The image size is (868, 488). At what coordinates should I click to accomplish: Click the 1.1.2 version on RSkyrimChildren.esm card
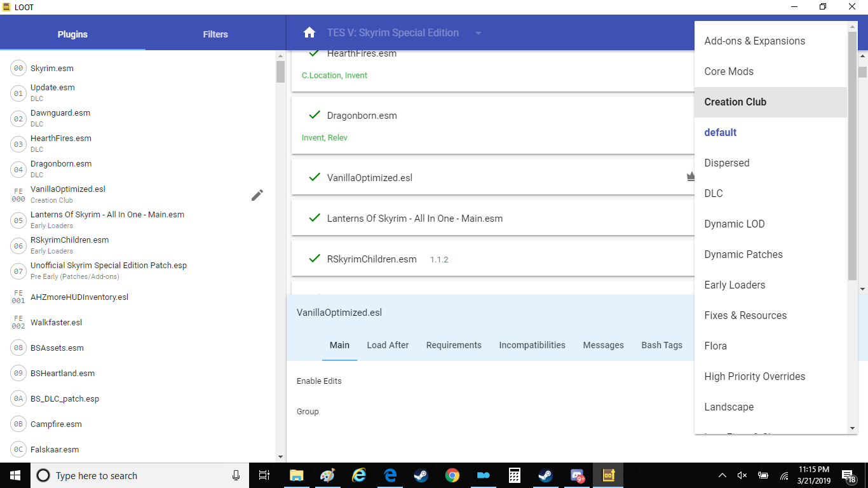click(439, 260)
